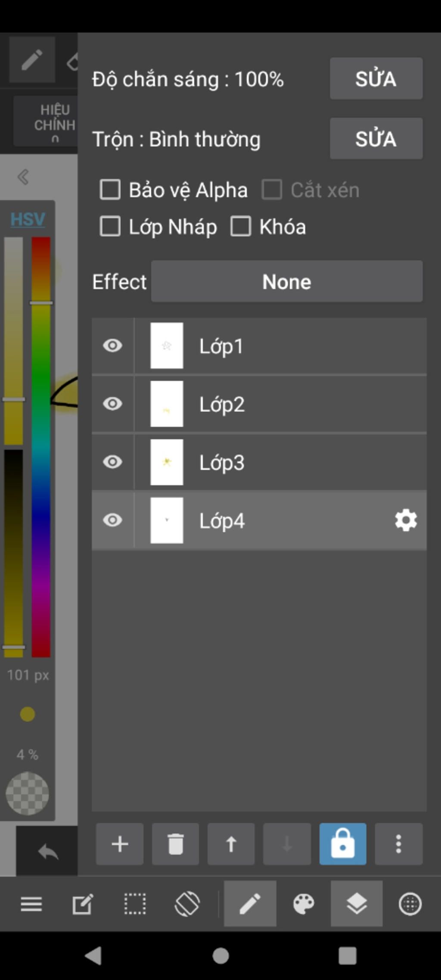441x980 pixels.
Task: Hide Lớp1 using its eye icon
Action: coord(113,345)
